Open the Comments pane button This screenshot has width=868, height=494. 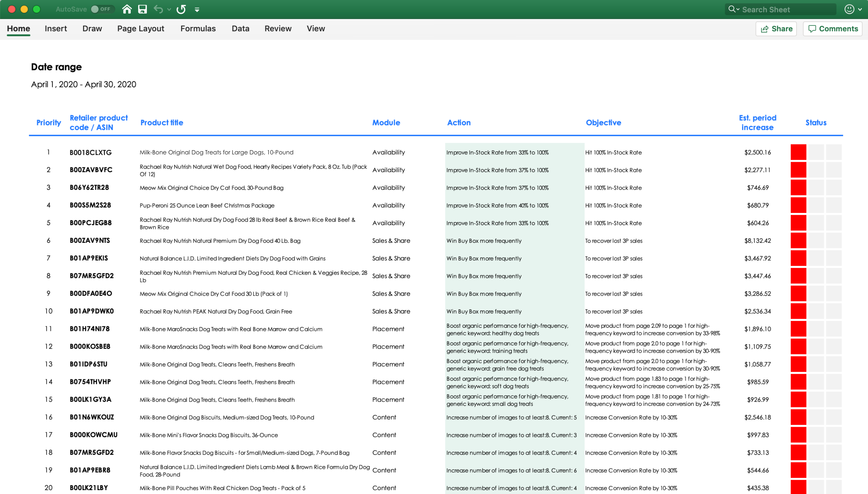coord(833,29)
